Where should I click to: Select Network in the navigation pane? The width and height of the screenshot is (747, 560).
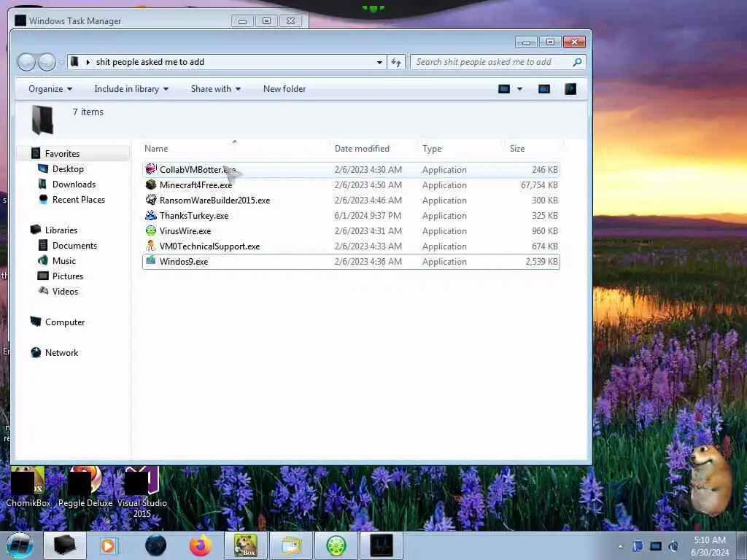[61, 353]
